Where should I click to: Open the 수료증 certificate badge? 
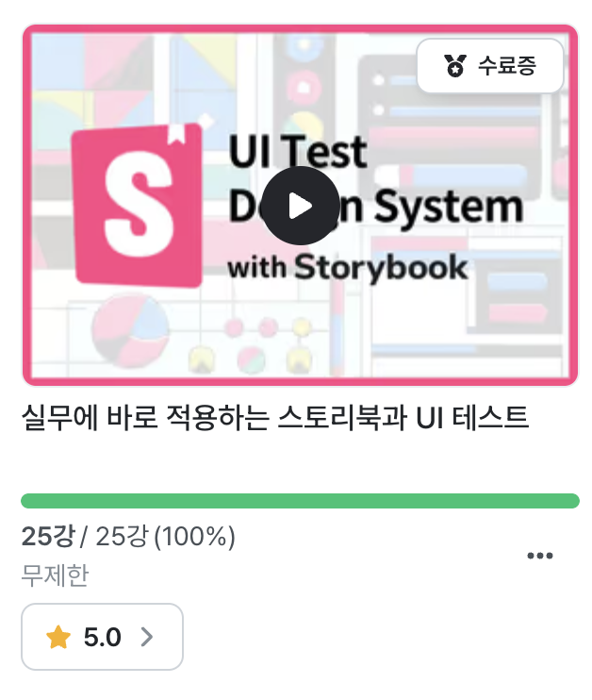pyautogui.click(x=490, y=66)
